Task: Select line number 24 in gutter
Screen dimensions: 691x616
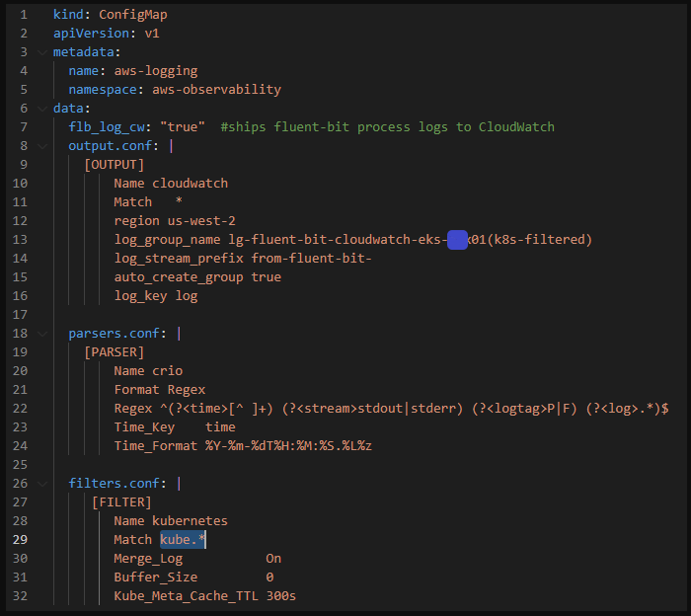Action: tap(21, 446)
